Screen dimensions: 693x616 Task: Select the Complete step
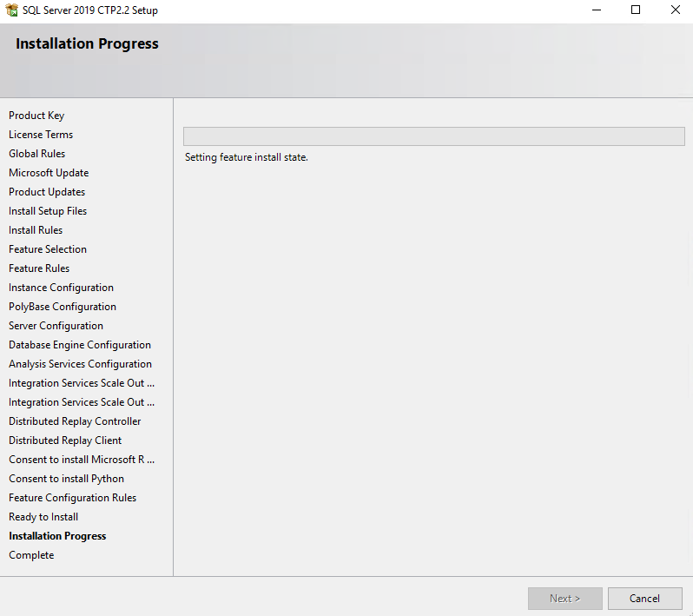31,555
